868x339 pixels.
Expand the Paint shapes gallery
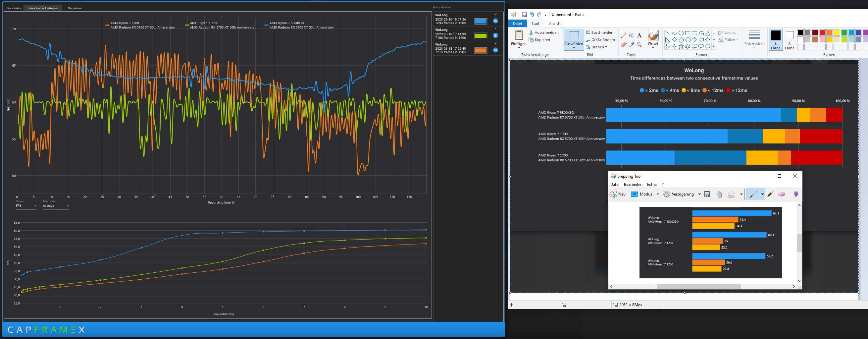[x=714, y=46]
